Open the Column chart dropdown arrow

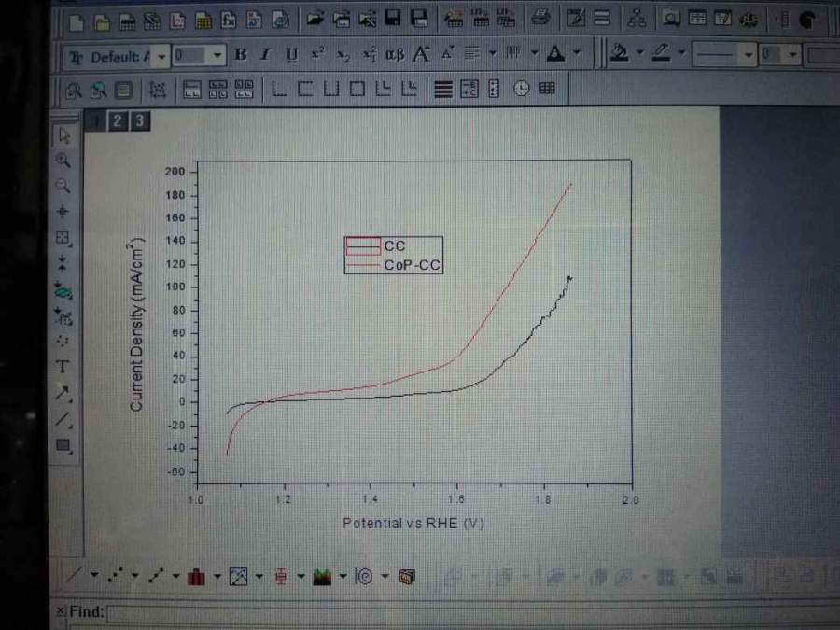217,577
